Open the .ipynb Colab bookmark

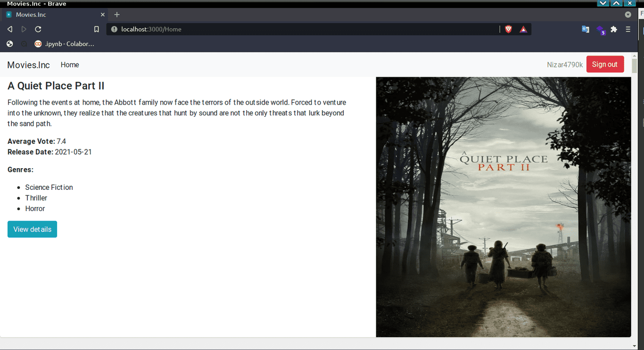(65, 44)
